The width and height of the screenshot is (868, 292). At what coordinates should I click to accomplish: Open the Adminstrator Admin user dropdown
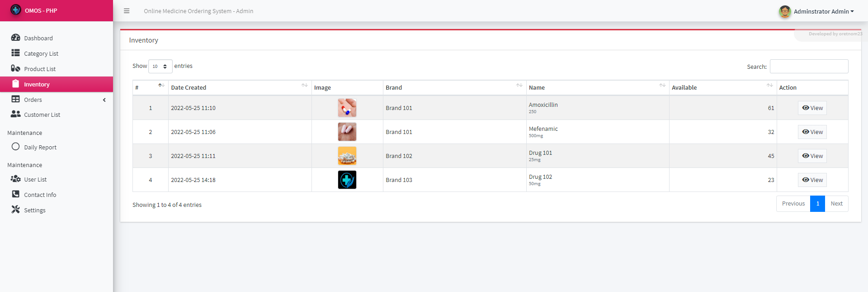tap(824, 11)
